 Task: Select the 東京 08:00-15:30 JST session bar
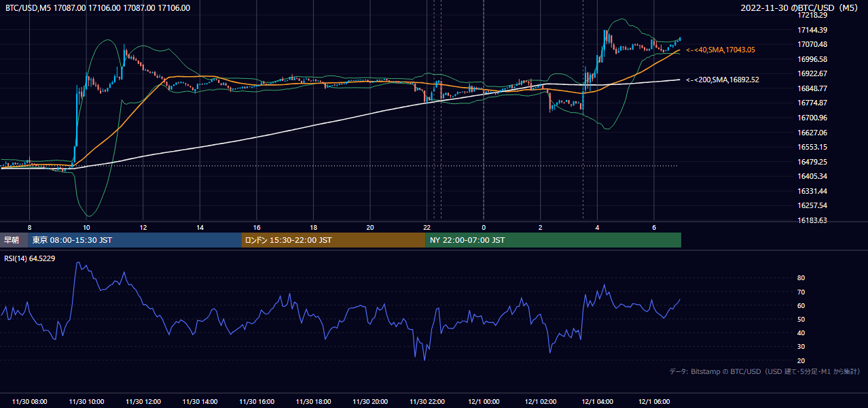tap(134, 240)
